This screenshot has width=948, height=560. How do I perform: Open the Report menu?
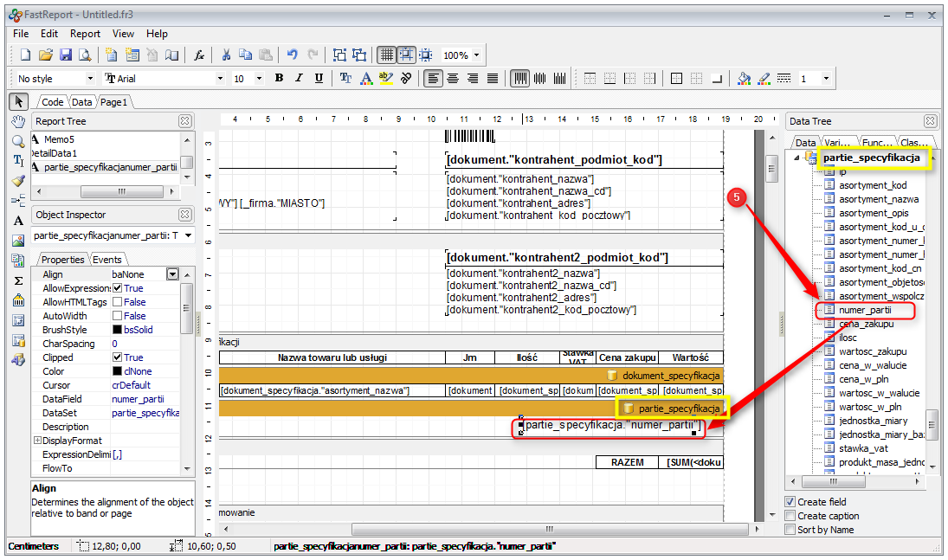click(85, 34)
